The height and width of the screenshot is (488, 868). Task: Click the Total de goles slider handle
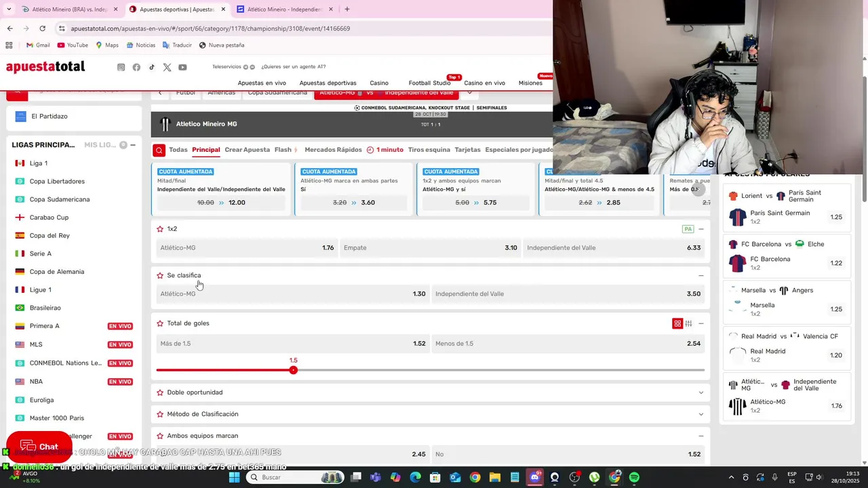293,370
